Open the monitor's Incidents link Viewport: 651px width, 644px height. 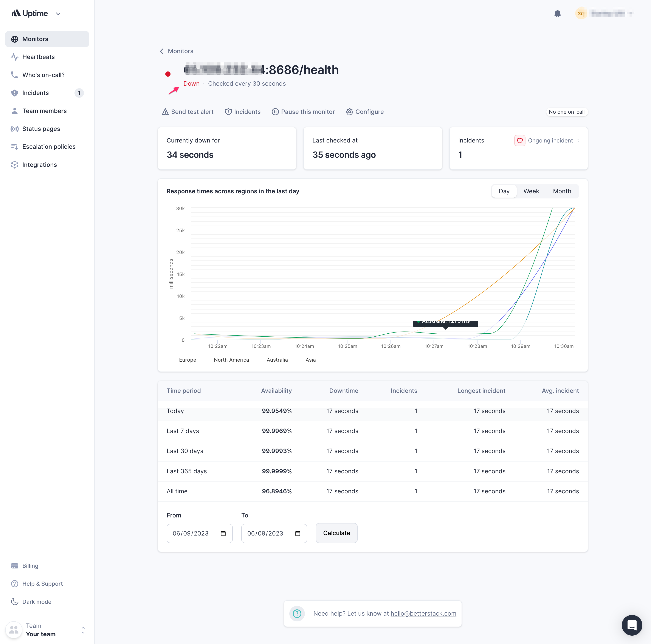click(243, 112)
